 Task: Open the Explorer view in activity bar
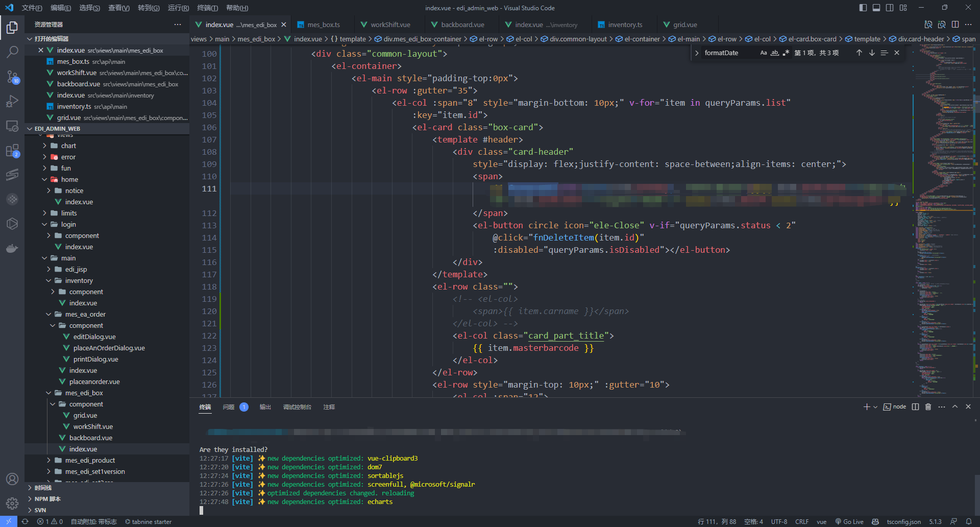pyautogui.click(x=12, y=27)
